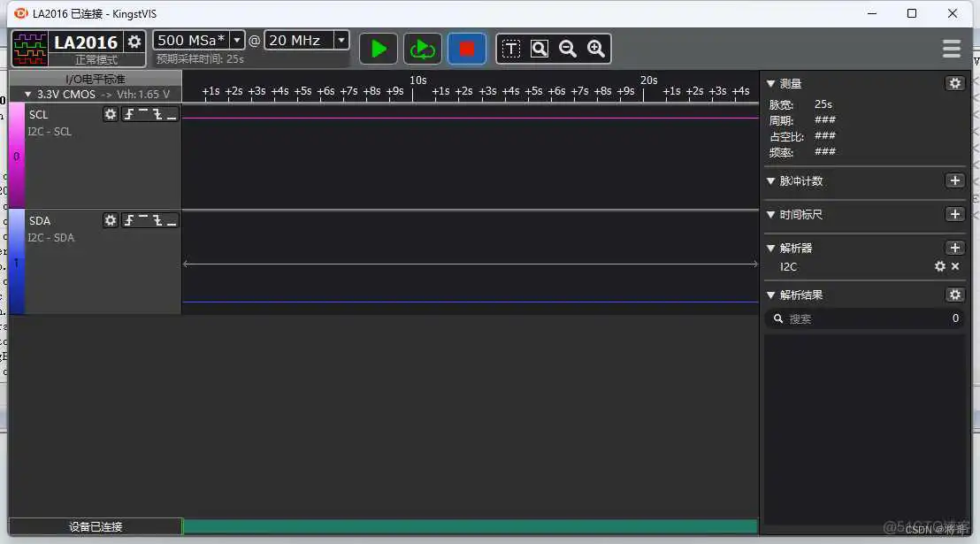The image size is (980, 544).
Task: Open the LA2016 device settings gear
Action: coord(135,40)
